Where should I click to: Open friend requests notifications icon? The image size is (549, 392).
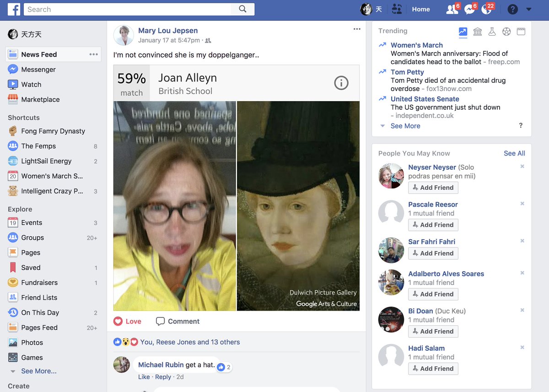pyautogui.click(x=452, y=9)
